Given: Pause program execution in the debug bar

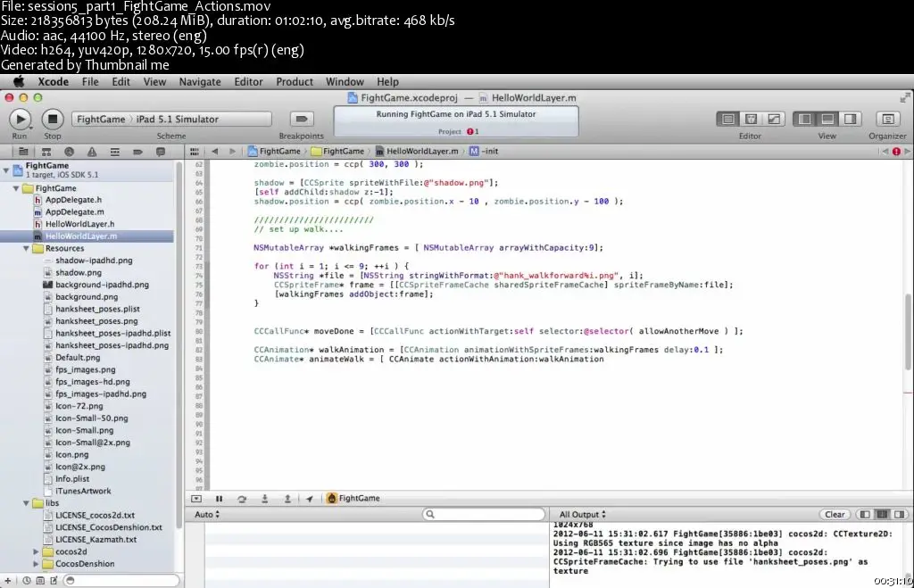Looking at the screenshot, I should [x=220, y=498].
